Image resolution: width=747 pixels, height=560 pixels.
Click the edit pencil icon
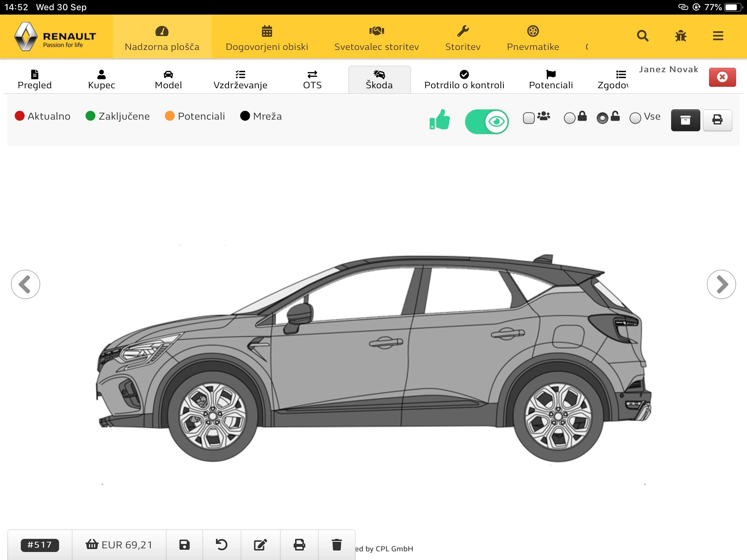[x=260, y=545]
